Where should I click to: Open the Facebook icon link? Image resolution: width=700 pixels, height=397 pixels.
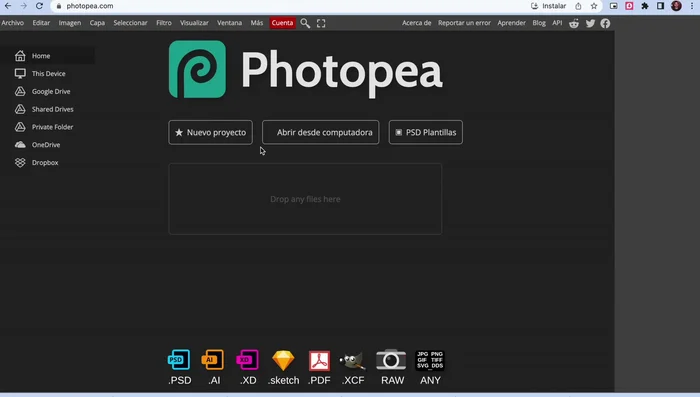605,23
